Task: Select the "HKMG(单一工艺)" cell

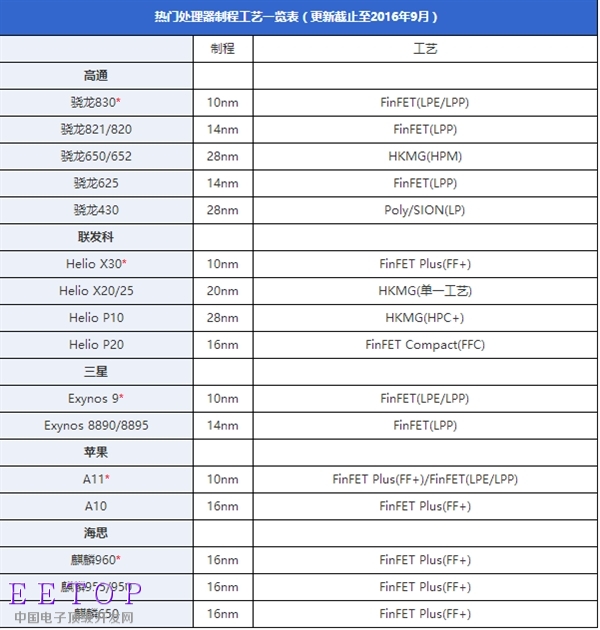Action: pyautogui.click(x=425, y=291)
